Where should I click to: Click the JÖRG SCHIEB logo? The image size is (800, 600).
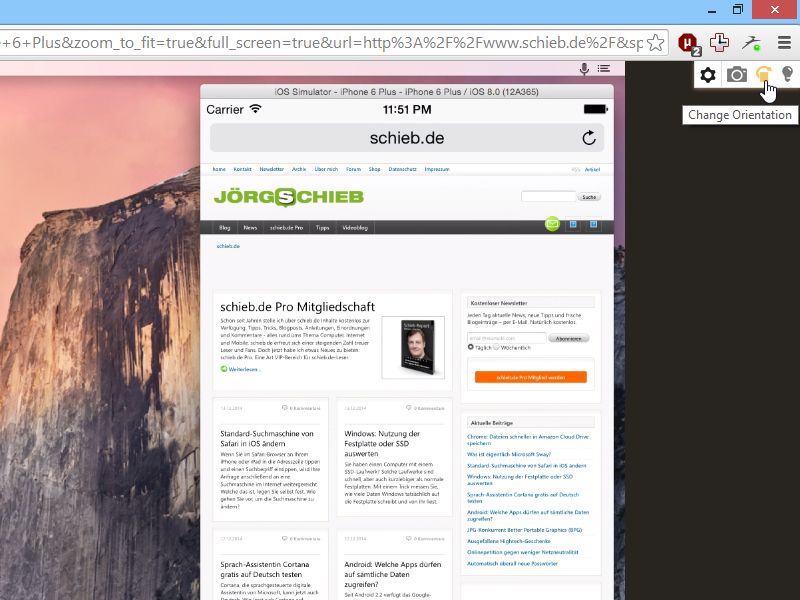pos(289,197)
